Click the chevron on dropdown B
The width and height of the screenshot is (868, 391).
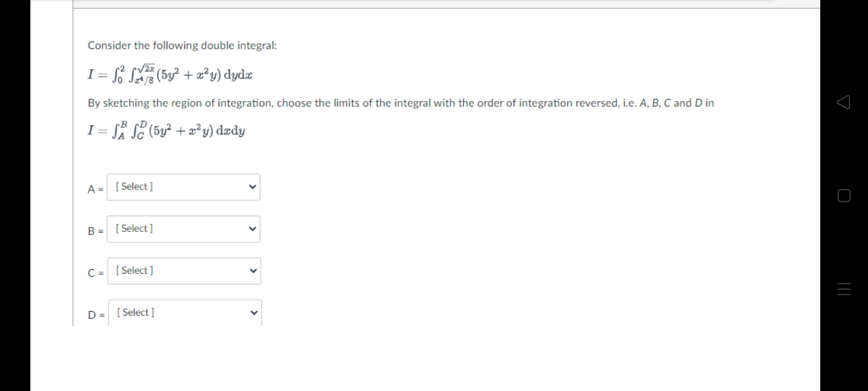[252, 229]
